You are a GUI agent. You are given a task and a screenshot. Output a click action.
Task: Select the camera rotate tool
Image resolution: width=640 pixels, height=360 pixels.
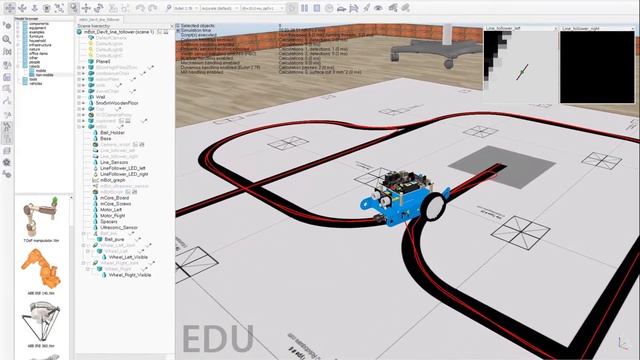pos(22,8)
